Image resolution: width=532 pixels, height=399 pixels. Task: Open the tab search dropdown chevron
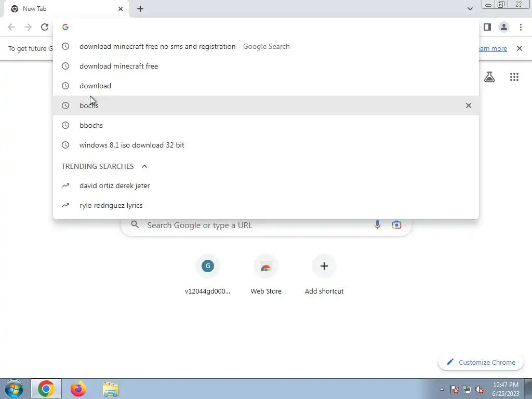coord(470,9)
